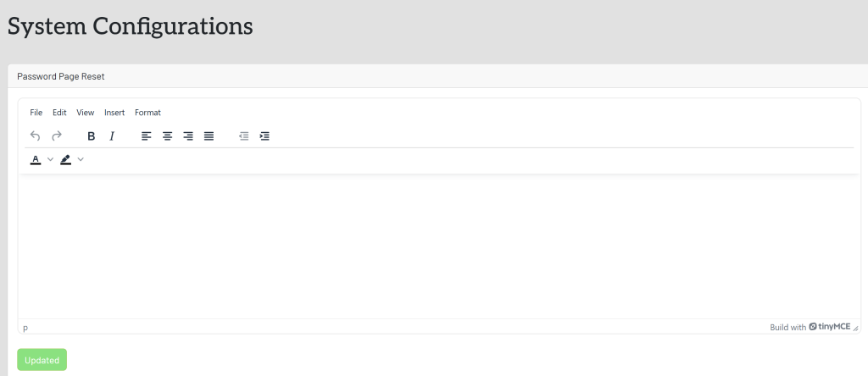Apply the text color button
Image resolution: width=868 pixels, height=376 pixels.
(x=36, y=159)
